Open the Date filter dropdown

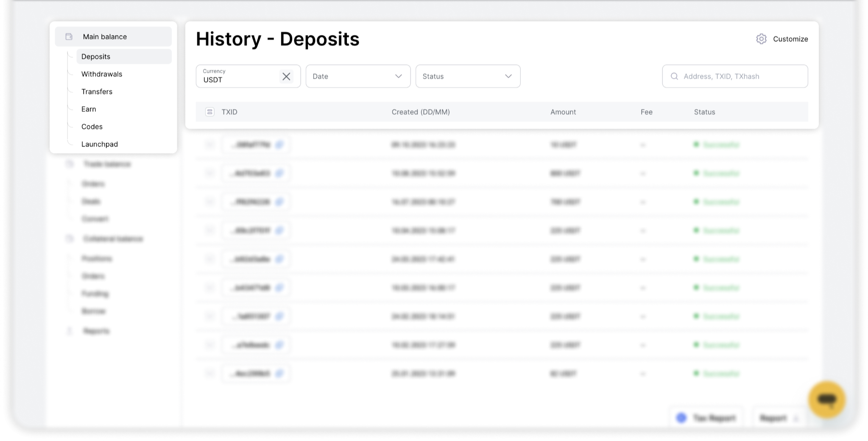pyautogui.click(x=358, y=76)
